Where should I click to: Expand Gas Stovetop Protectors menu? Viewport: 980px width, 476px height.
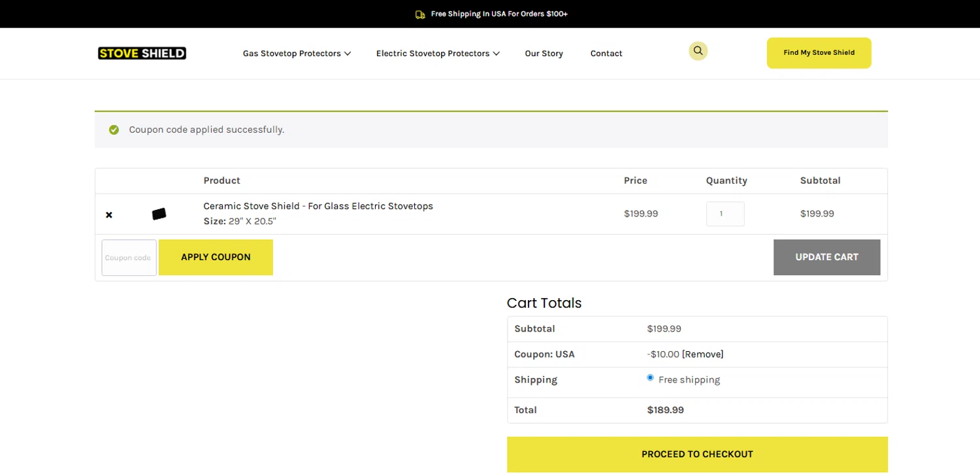tap(297, 54)
